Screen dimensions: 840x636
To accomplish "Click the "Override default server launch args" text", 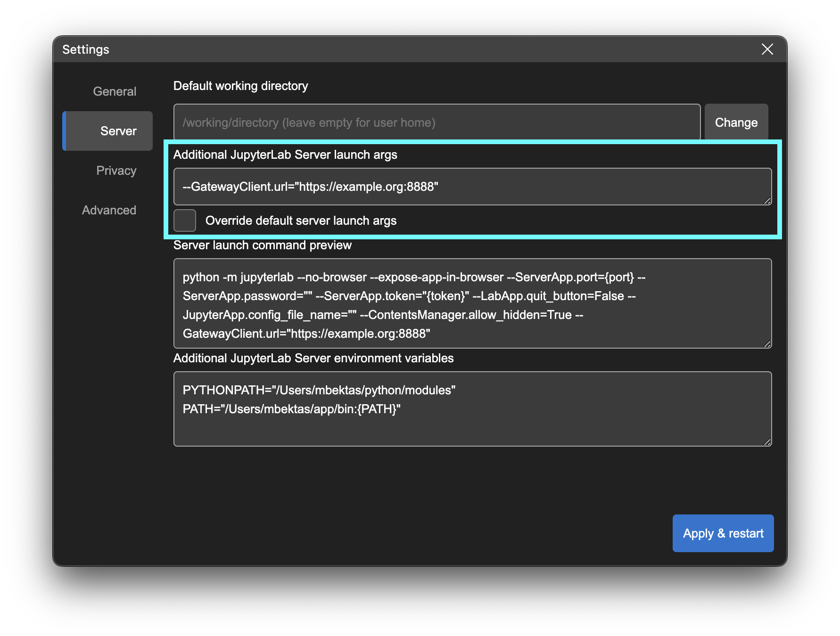I will click(x=301, y=220).
